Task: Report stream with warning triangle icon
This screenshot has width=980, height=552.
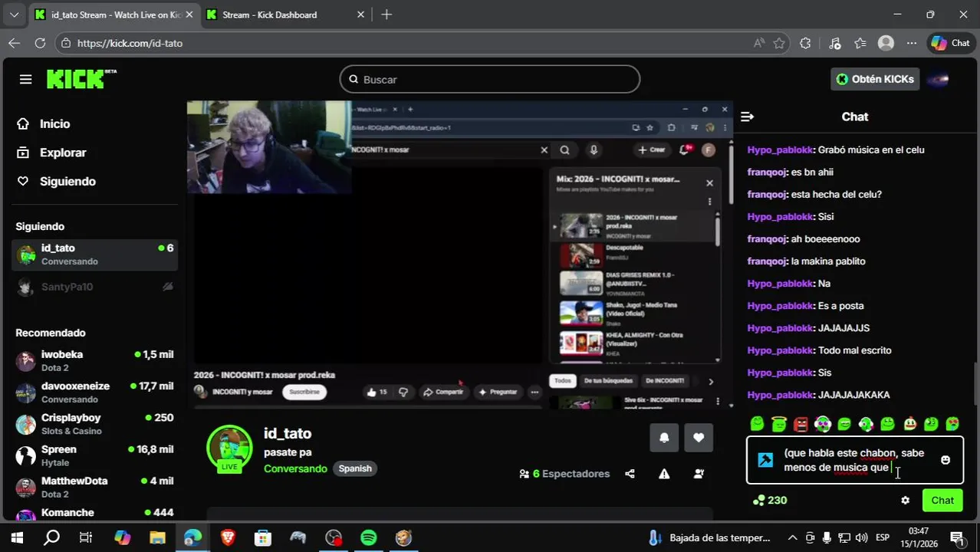Action: [664, 474]
